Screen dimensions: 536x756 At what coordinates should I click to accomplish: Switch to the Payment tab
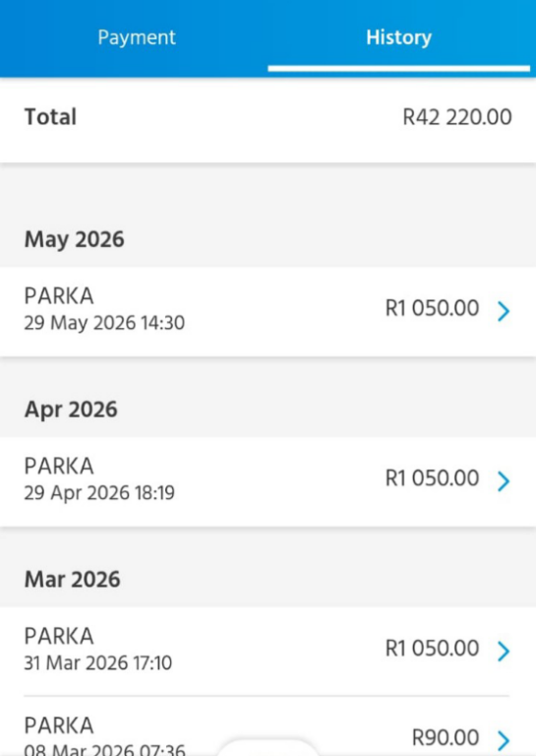coord(137,37)
